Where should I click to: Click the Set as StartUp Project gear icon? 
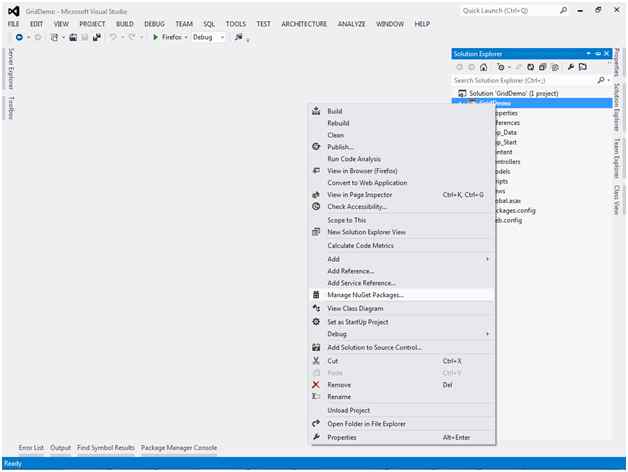pos(316,322)
